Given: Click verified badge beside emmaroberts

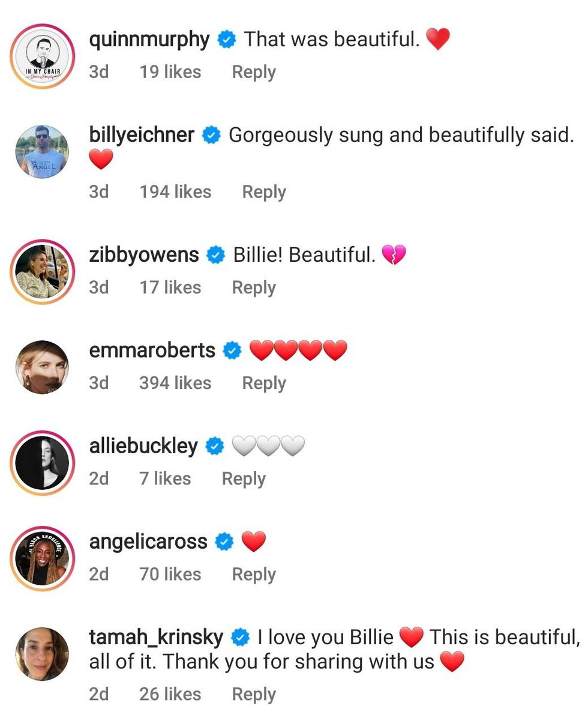Looking at the screenshot, I should click(232, 351).
